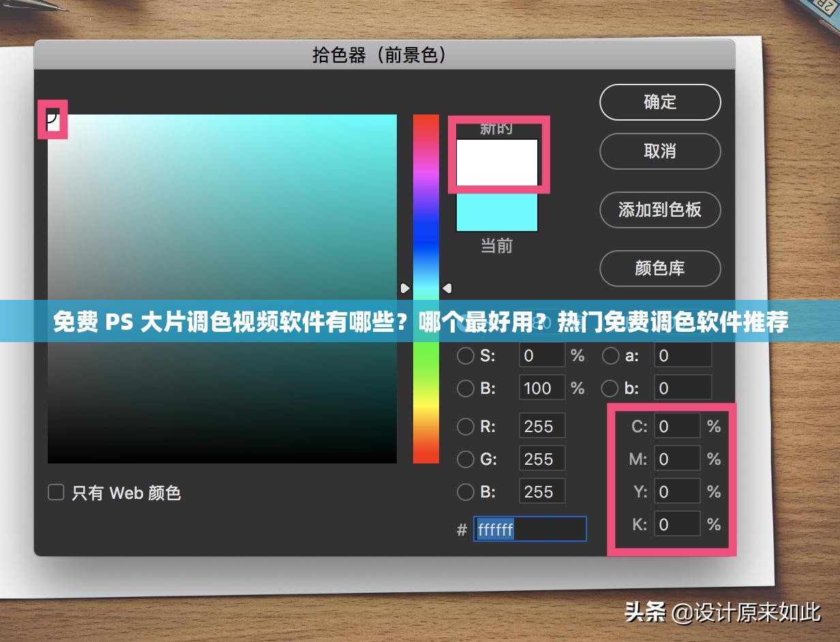The image size is (840, 642).
Task: Enable the 只有 Web 颜色 checkbox
Action: click(x=55, y=493)
